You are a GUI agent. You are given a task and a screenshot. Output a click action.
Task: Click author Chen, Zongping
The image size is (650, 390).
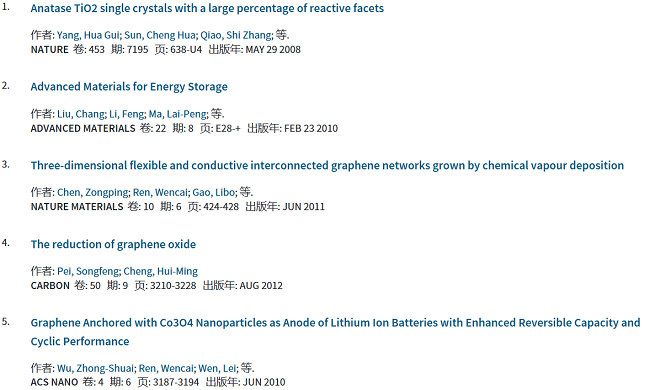pyautogui.click(x=92, y=192)
